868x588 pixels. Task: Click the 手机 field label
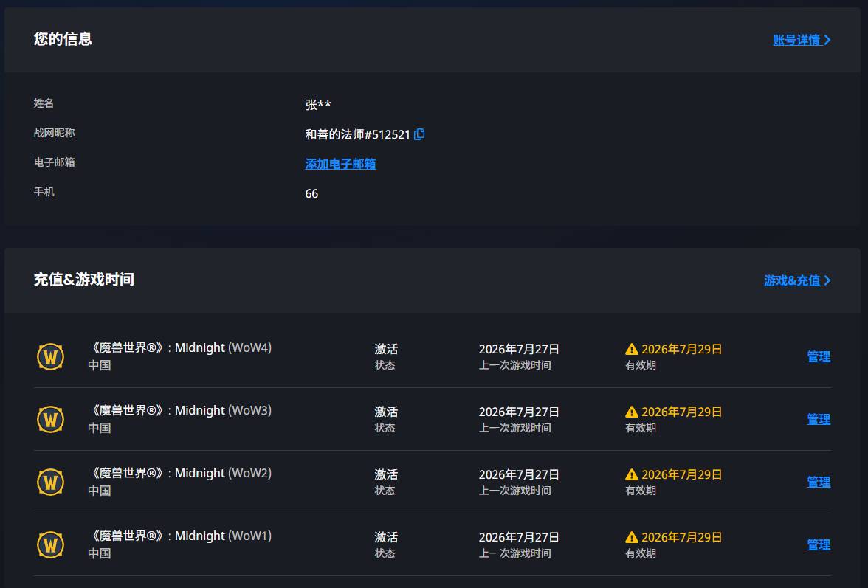click(44, 192)
